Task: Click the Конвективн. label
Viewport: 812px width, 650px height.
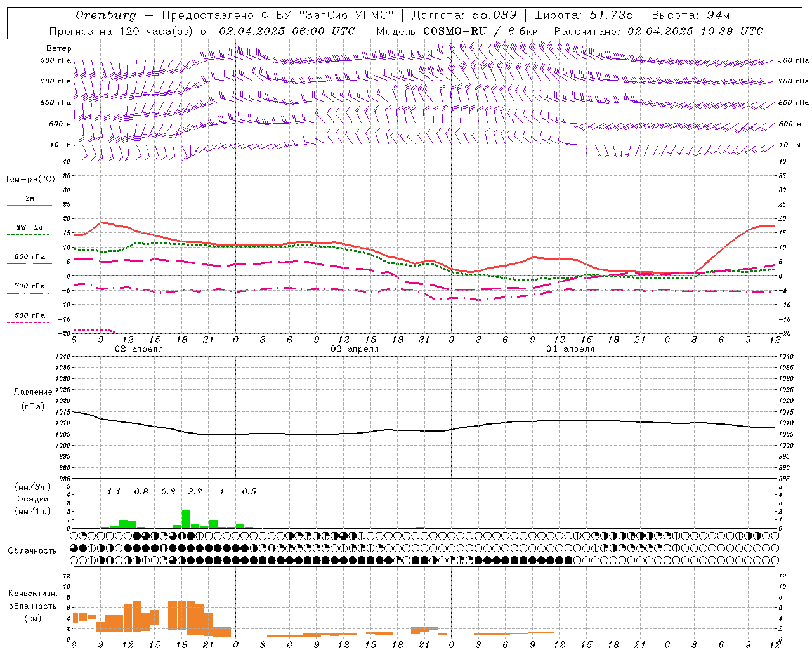Action: click(32, 594)
